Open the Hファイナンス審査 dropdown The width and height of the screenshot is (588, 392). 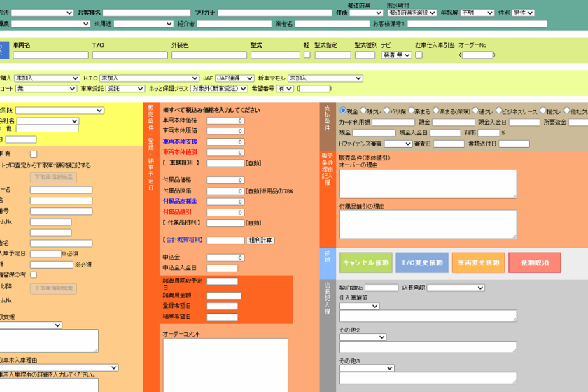click(398, 143)
